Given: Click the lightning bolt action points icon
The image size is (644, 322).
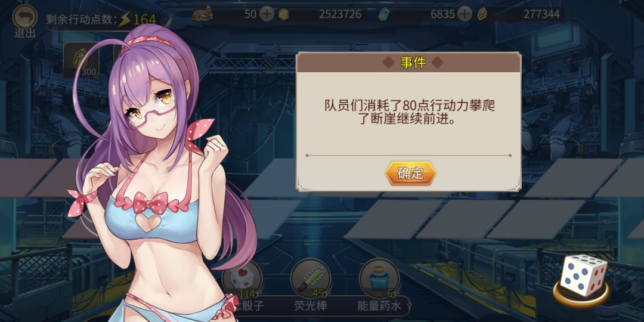Looking at the screenshot, I should 123,20.
